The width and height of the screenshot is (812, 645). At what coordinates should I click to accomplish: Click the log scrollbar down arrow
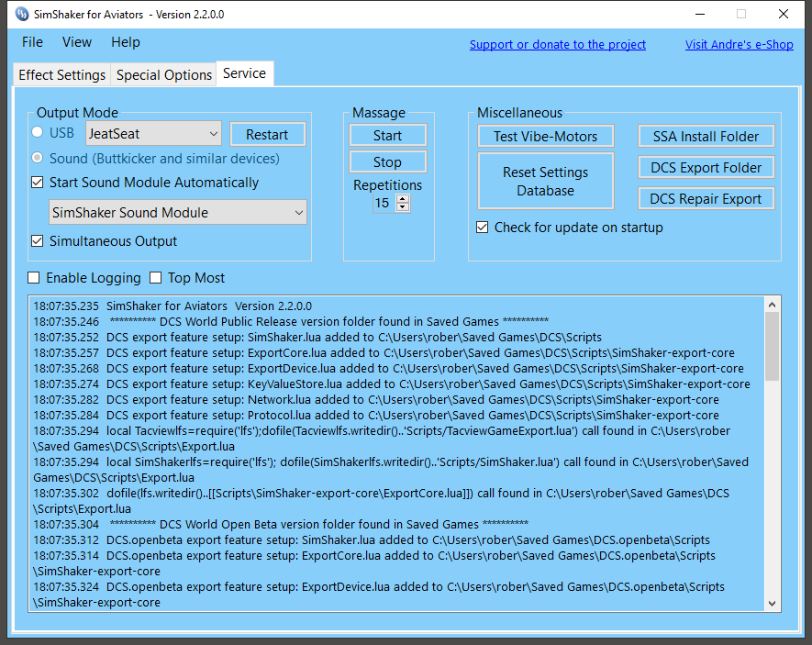[773, 603]
